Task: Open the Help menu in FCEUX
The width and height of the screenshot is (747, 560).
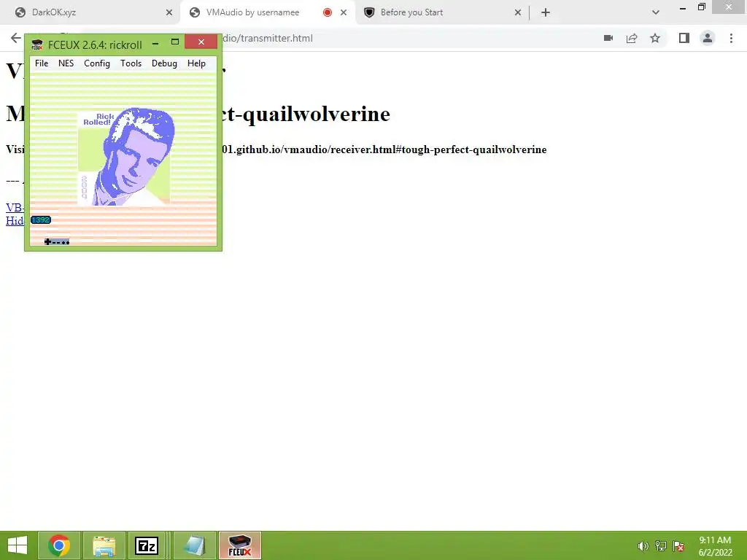Action: (x=196, y=63)
